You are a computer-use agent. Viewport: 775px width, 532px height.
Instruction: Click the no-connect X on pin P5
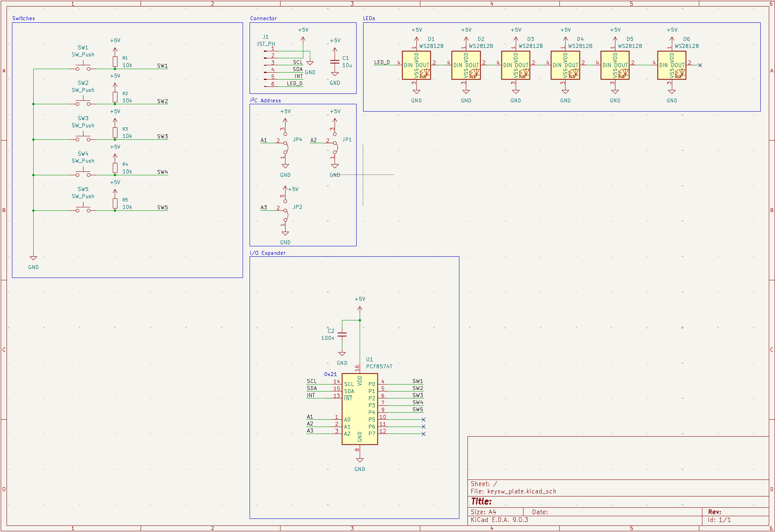coord(423,420)
